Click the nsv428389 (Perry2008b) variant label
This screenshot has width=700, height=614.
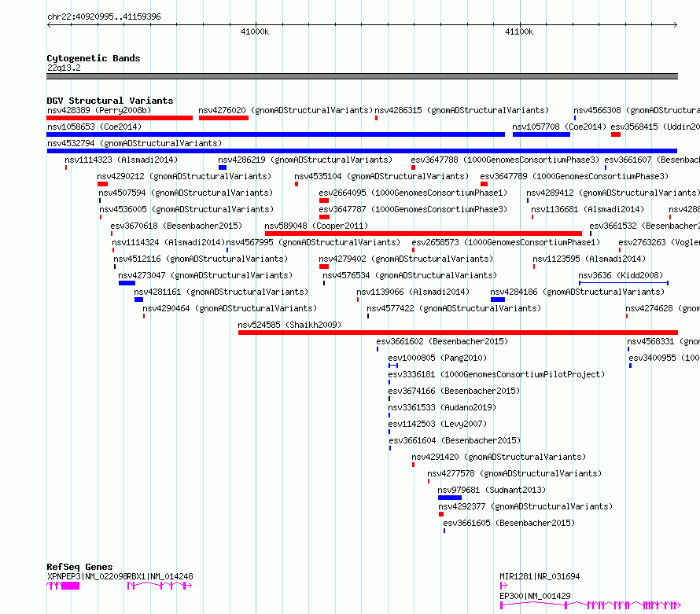(99, 110)
